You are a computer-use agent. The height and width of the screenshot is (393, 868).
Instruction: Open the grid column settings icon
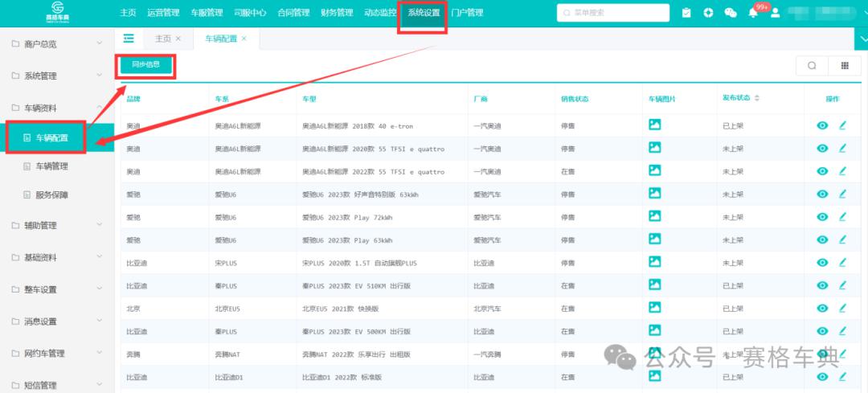(845, 65)
